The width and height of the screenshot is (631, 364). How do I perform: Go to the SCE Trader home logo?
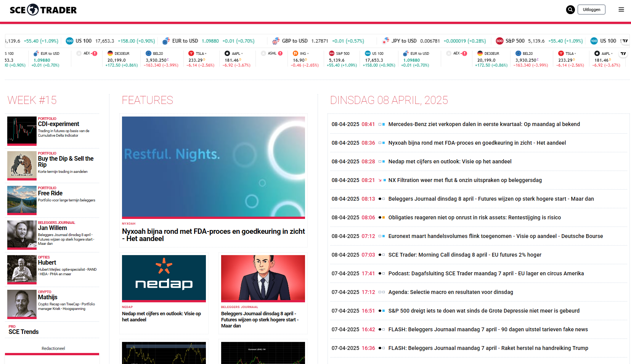43,10
